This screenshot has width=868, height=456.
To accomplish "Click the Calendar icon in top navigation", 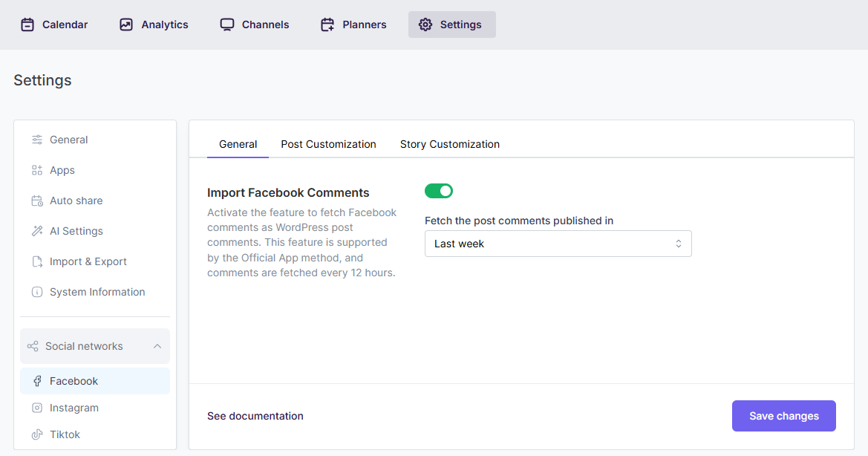I will (x=27, y=25).
